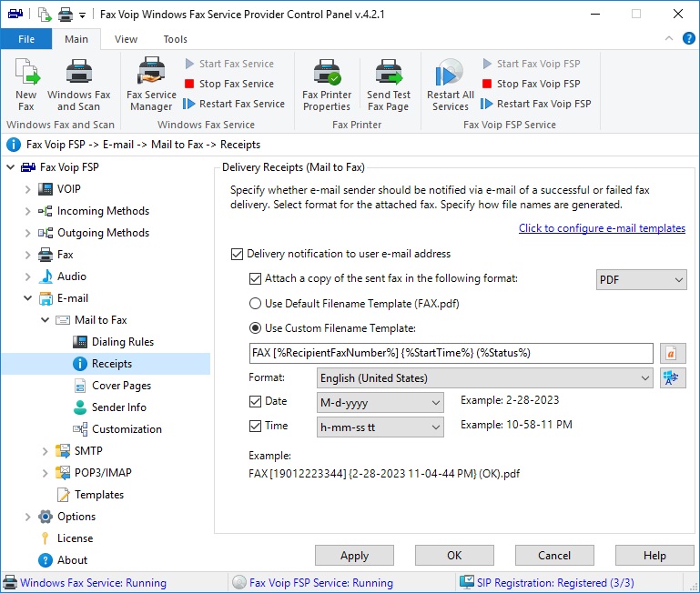This screenshot has width=700, height=593.
Task: Click Fax Voip FSP Service: Running status
Action: [321, 583]
